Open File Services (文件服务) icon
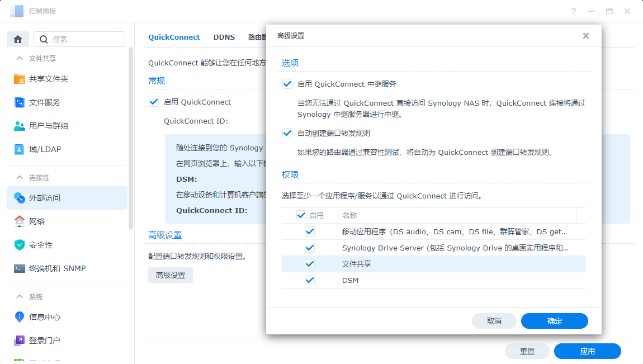 [19, 102]
